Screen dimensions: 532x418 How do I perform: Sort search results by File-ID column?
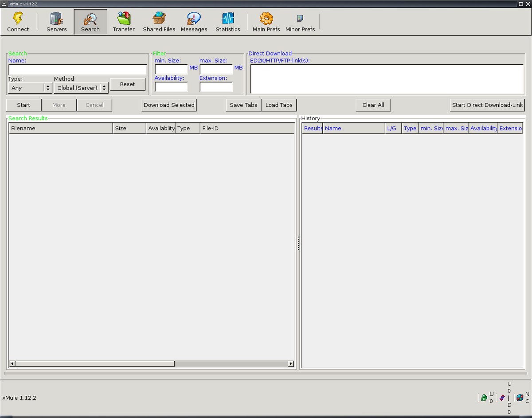[x=247, y=128]
